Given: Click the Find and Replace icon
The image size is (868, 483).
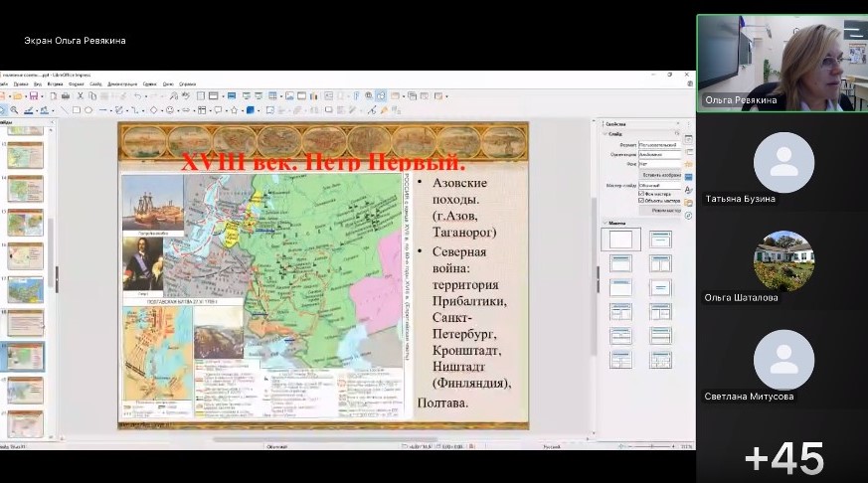Looking at the screenshot, I should 173,95.
